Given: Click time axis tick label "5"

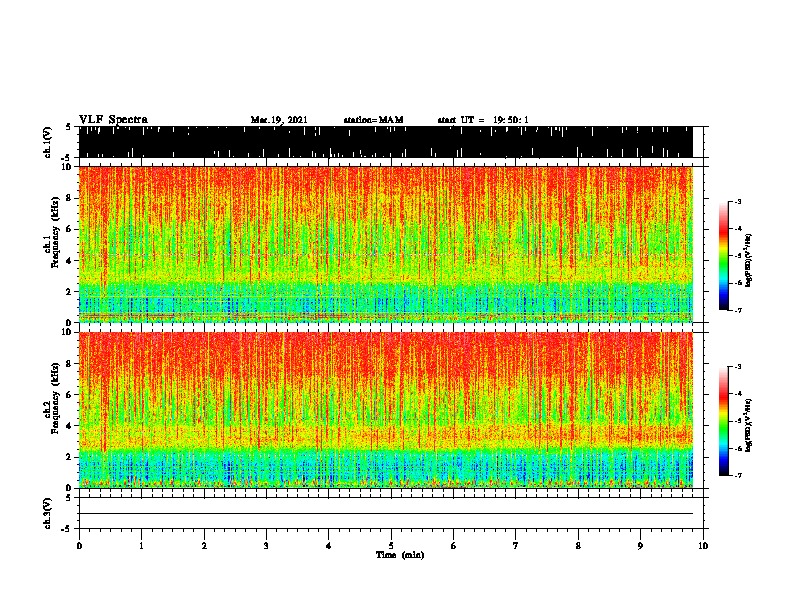Looking at the screenshot, I should (391, 546).
